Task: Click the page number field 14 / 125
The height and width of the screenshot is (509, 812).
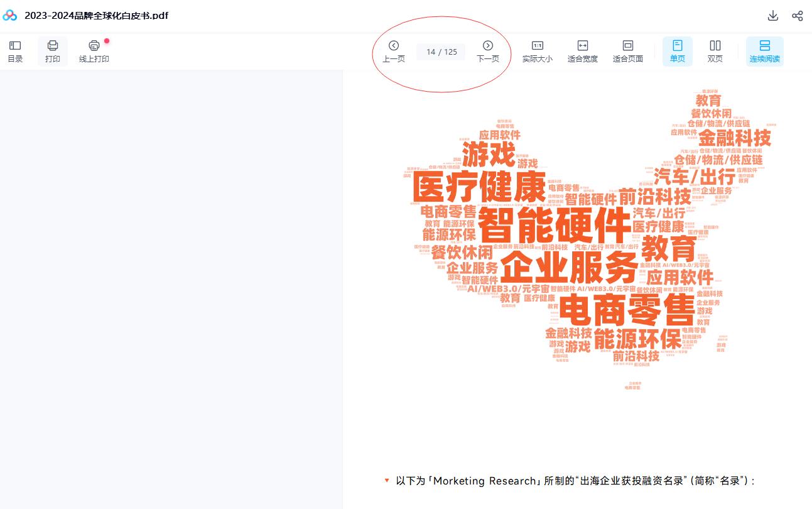Action: point(441,52)
